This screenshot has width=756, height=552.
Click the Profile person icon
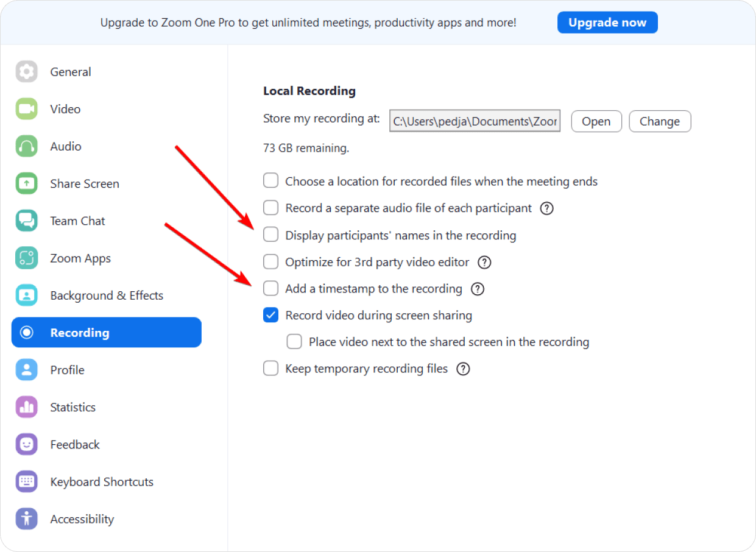click(27, 370)
